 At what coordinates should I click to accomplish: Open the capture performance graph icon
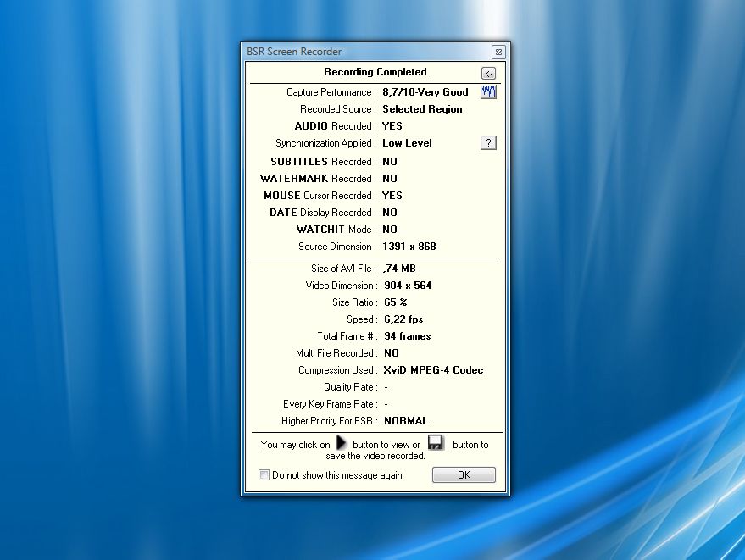488,91
